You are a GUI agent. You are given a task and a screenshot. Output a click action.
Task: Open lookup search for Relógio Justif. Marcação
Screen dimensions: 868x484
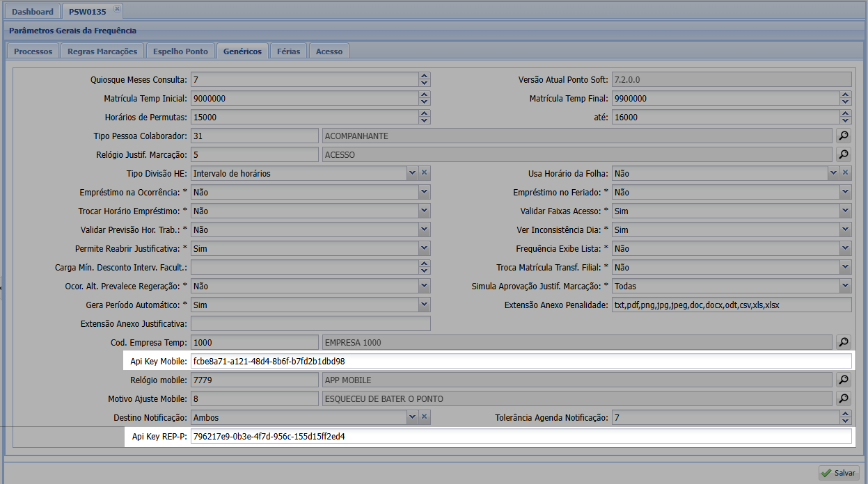[843, 154]
